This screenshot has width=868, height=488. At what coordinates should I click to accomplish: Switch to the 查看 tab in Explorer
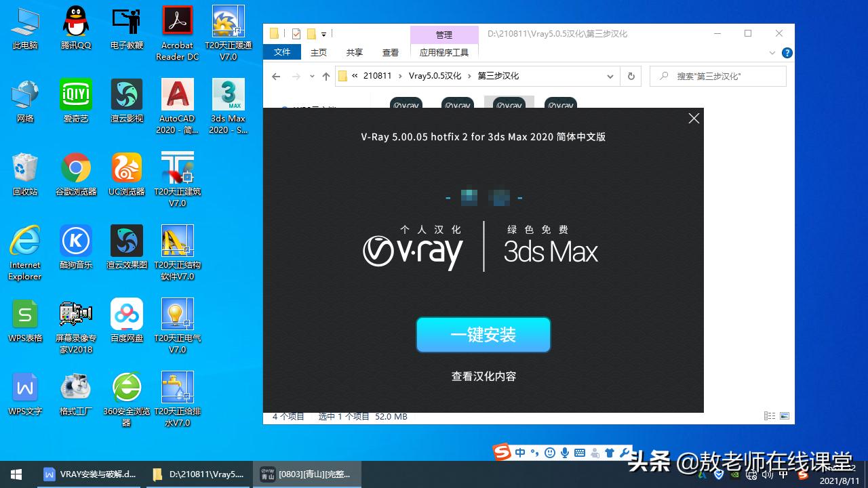[x=391, y=52]
